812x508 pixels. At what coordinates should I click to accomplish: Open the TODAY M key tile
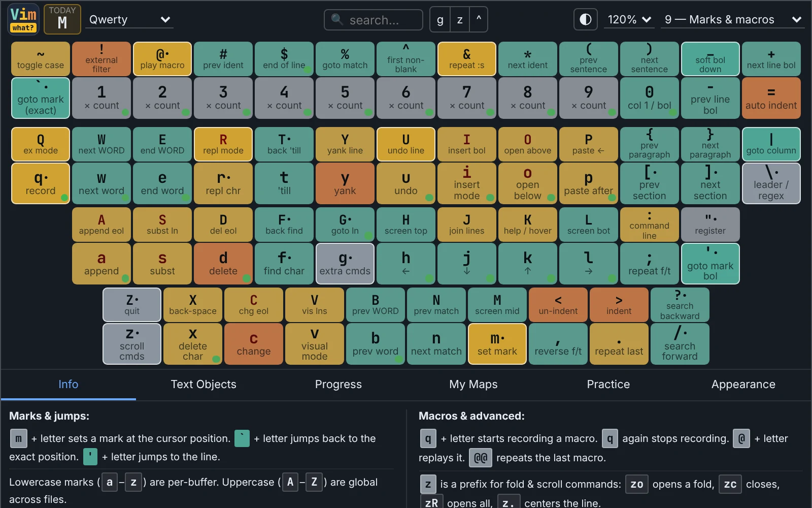coord(62,19)
